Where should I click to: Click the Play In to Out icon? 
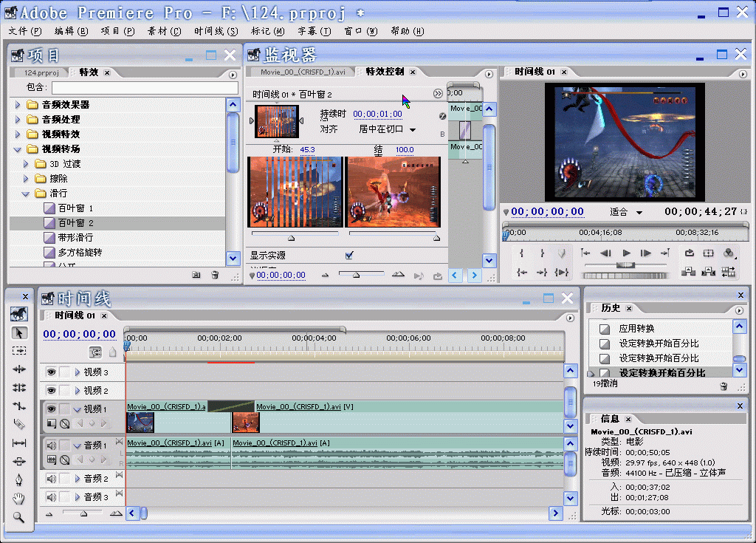click(562, 272)
